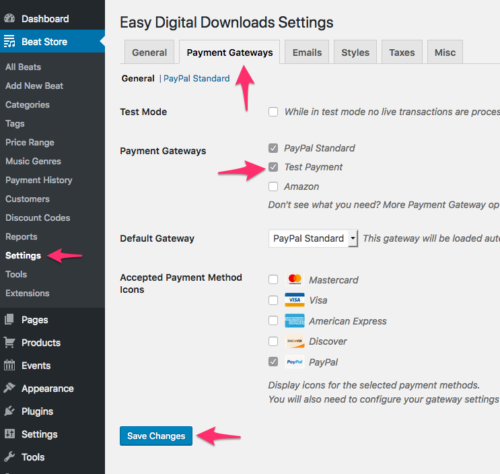The height and width of the screenshot is (474, 500).
Task: Open All Beats in sidebar
Action: [x=23, y=67]
